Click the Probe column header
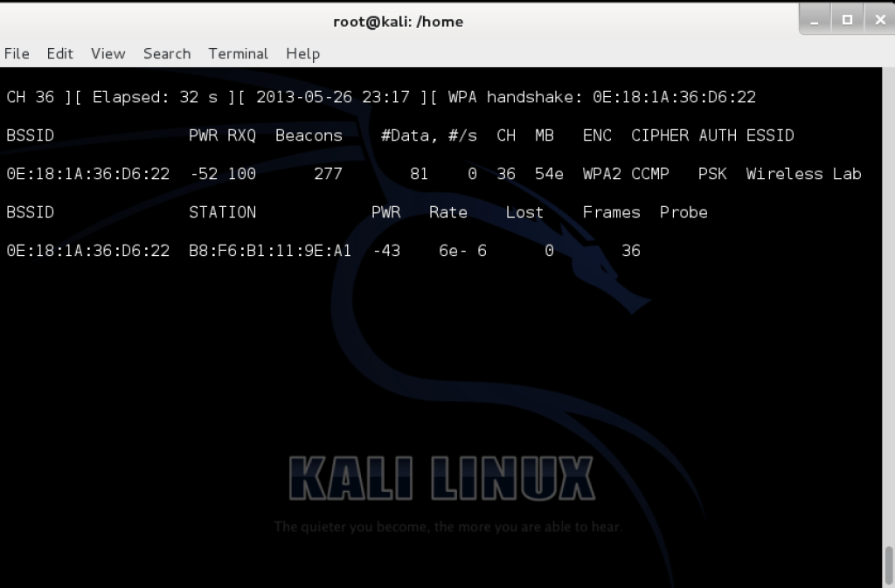This screenshot has height=588, width=895. [x=683, y=212]
